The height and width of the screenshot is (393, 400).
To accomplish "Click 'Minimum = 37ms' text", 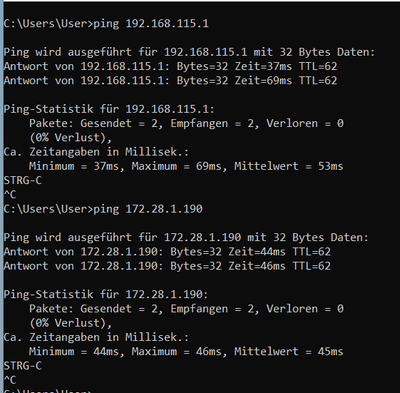I will point(74,166).
